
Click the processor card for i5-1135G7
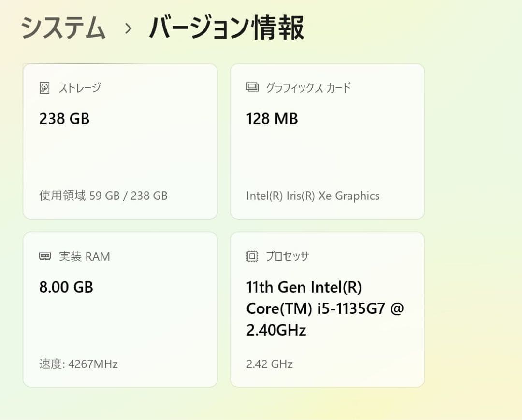pos(327,309)
